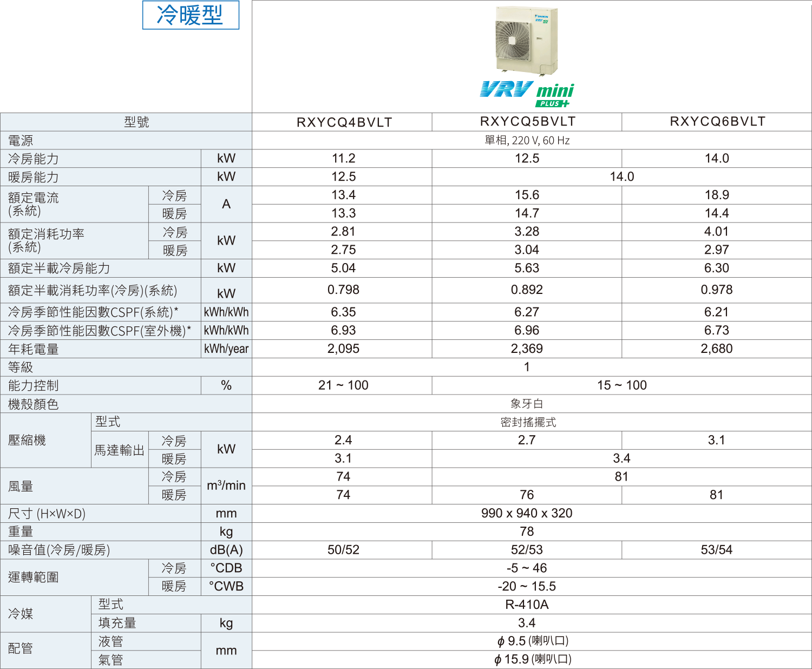
Task: Select model RXYCQ6BVLT column header
Action: point(717,122)
